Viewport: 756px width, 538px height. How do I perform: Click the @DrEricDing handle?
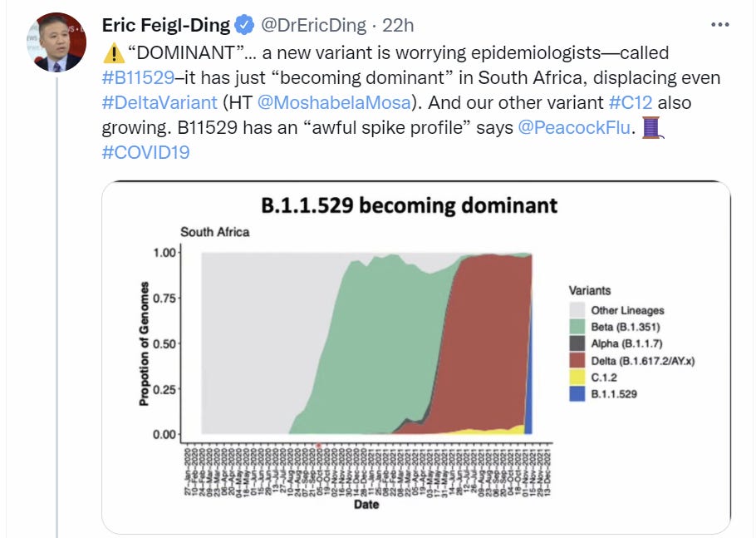coord(314,25)
